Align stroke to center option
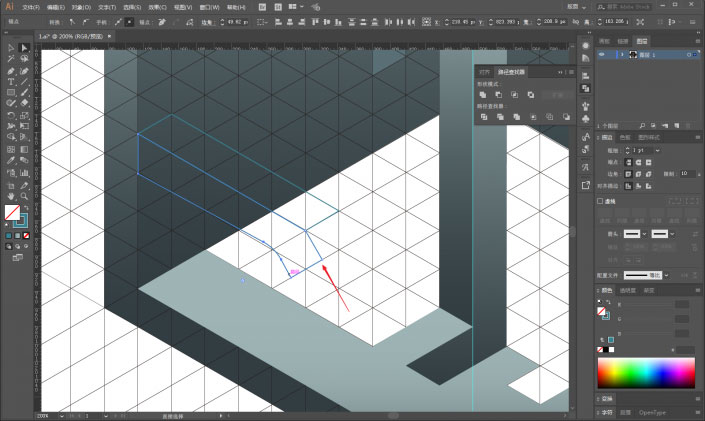 tap(629, 186)
